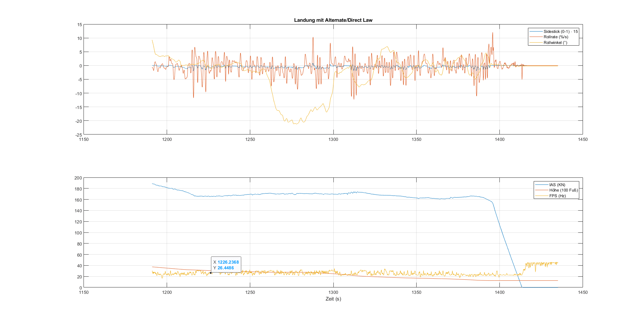Click the yellow FPS line sample in legend
This screenshot has width=644, height=323.
coord(541,196)
